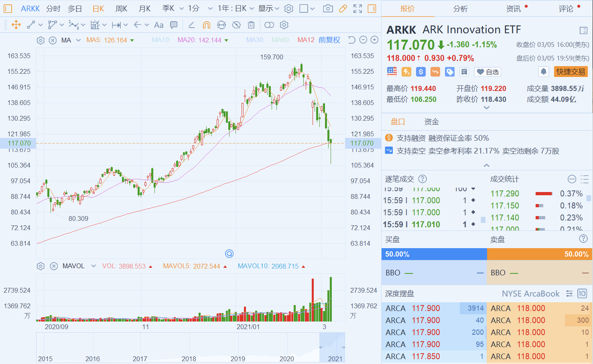This screenshot has height=364, width=593.
Task: Switch to the 分时 intraday tab
Action: point(53,8)
